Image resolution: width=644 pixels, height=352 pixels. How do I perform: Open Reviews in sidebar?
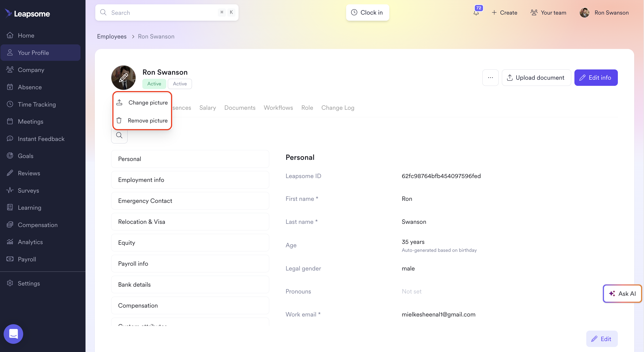pyautogui.click(x=40, y=173)
